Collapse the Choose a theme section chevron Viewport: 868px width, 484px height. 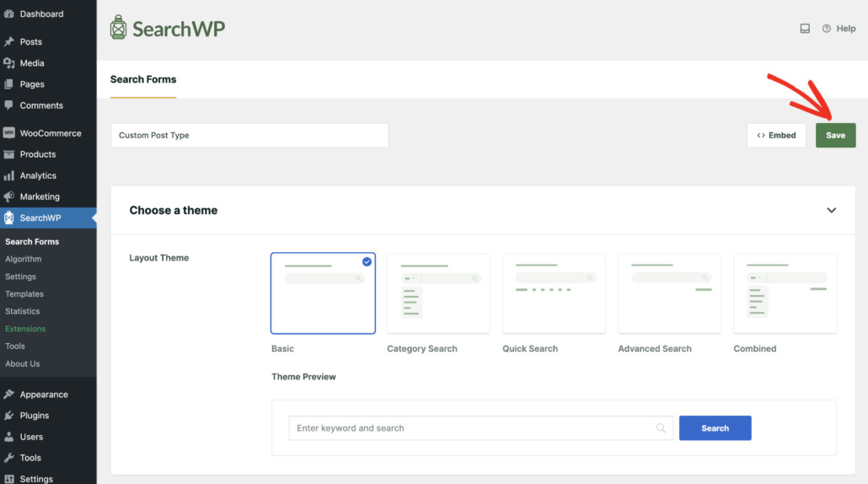[832, 211]
